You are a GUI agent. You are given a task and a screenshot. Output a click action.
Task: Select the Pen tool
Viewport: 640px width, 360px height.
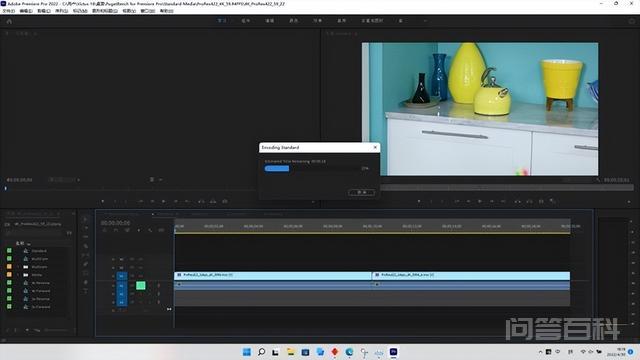click(x=85, y=264)
